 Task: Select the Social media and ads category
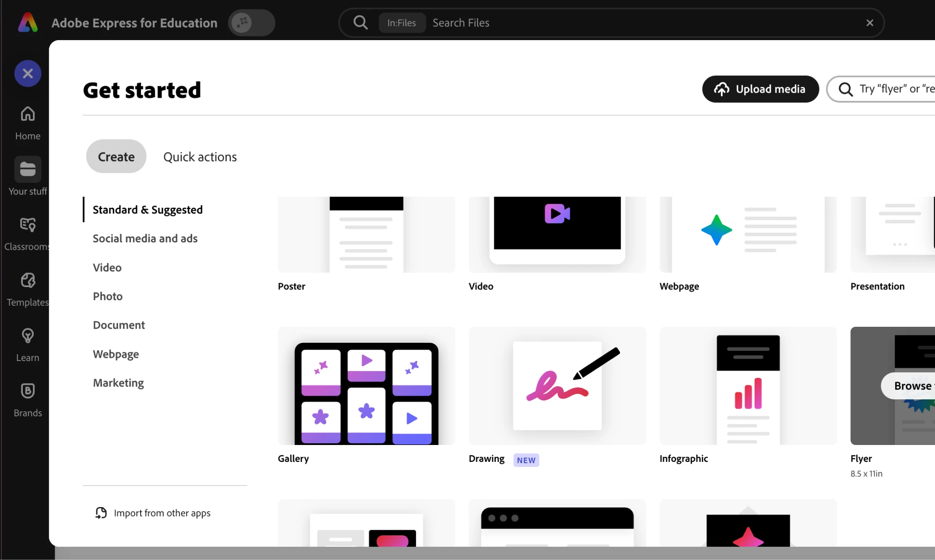click(x=145, y=238)
